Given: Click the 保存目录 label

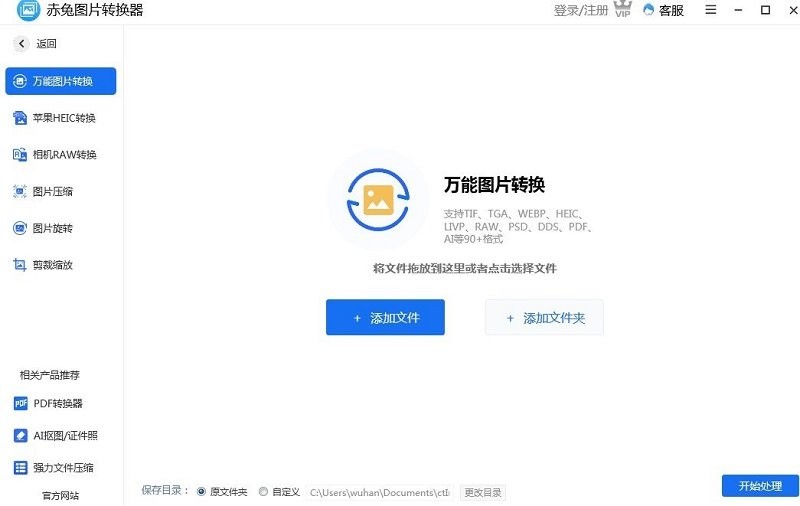Looking at the screenshot, I should (x=165, y=490).
